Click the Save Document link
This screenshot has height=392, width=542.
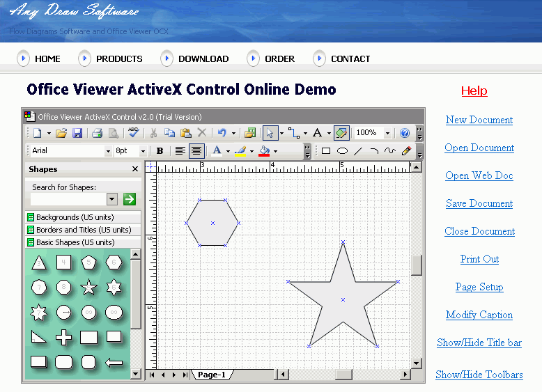[479, 203]
